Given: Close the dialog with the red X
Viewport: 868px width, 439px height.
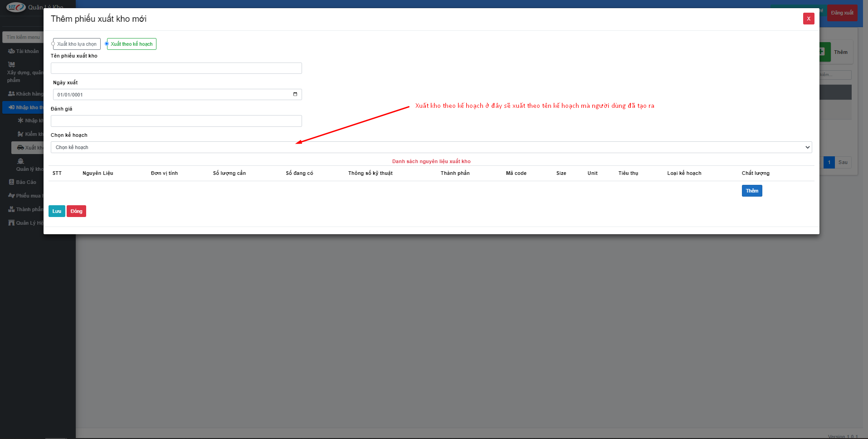Looking at the screenshot, I should [809, 19].
